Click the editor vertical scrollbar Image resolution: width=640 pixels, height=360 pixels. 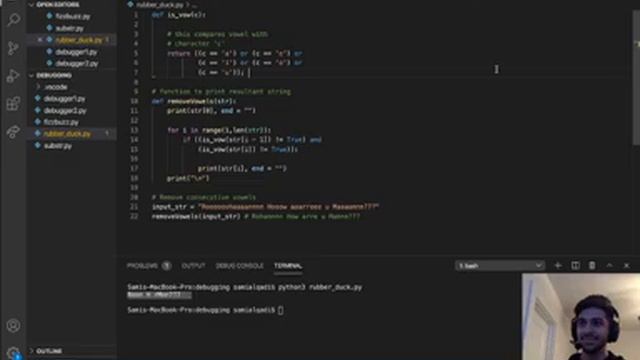click(x=636, y=78)
